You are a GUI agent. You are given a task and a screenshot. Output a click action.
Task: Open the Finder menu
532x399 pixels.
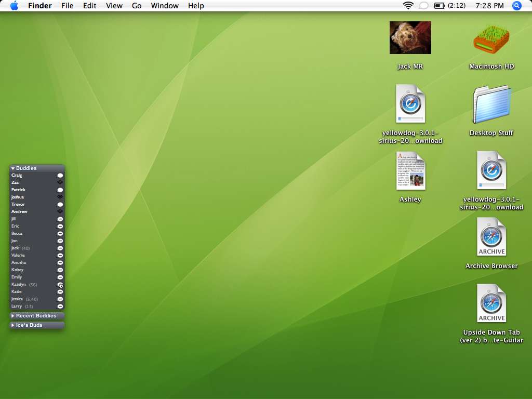tap(39, 5)
